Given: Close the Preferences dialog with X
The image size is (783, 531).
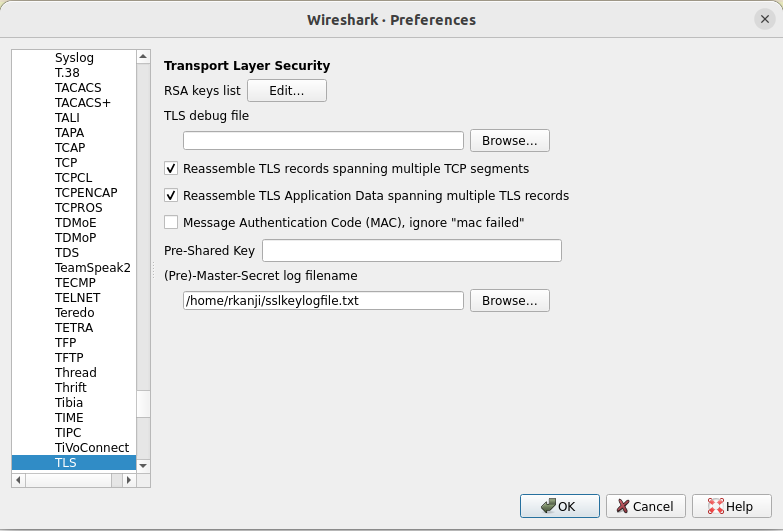Looking at the screenshot, I should 765,19.
